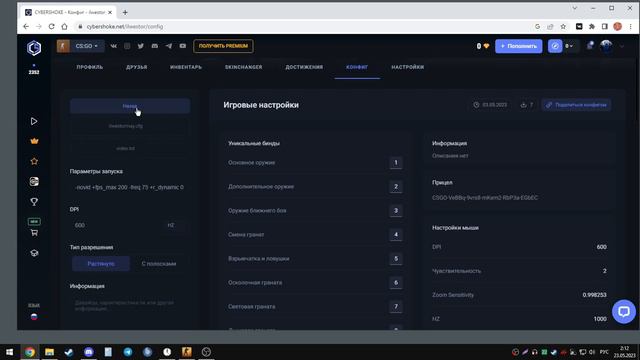Open the VK social link icon
This screenshot has width=640, height=360.
pyautogui.click(x=113, y=46)
